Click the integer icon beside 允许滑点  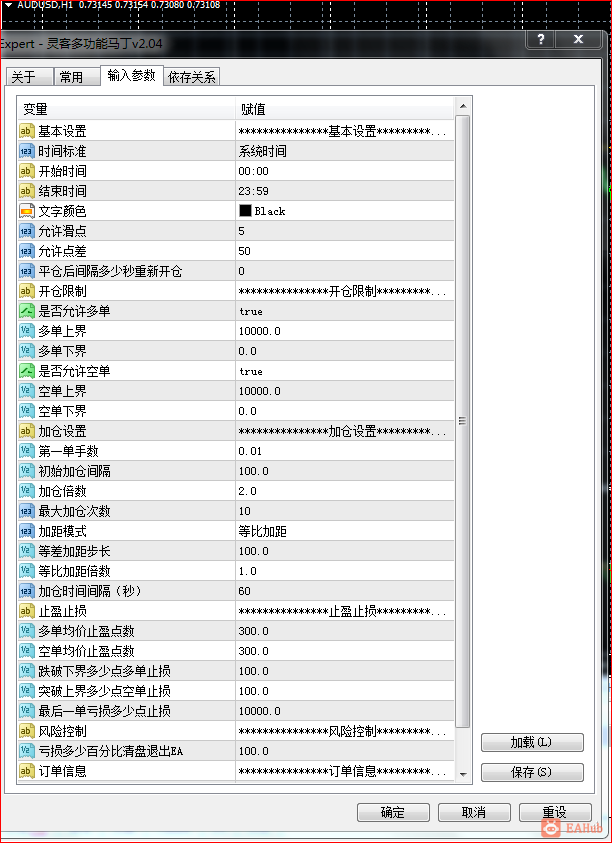tap(26, 231)
